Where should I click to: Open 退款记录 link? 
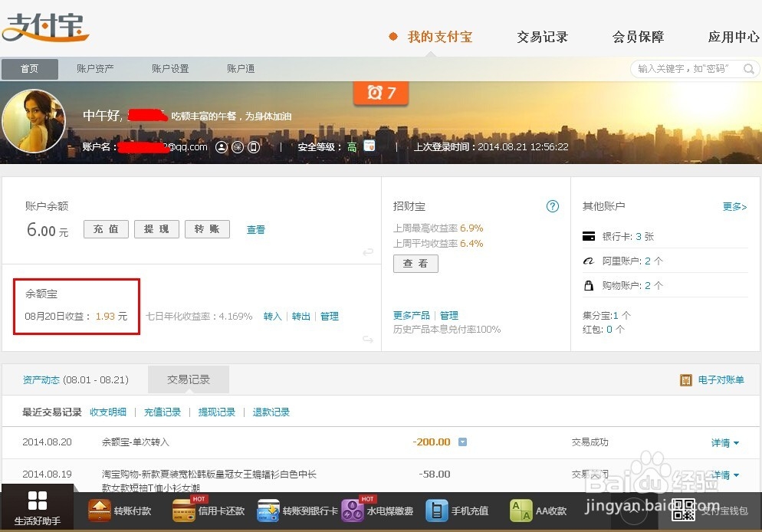click(x=271, y=412)
